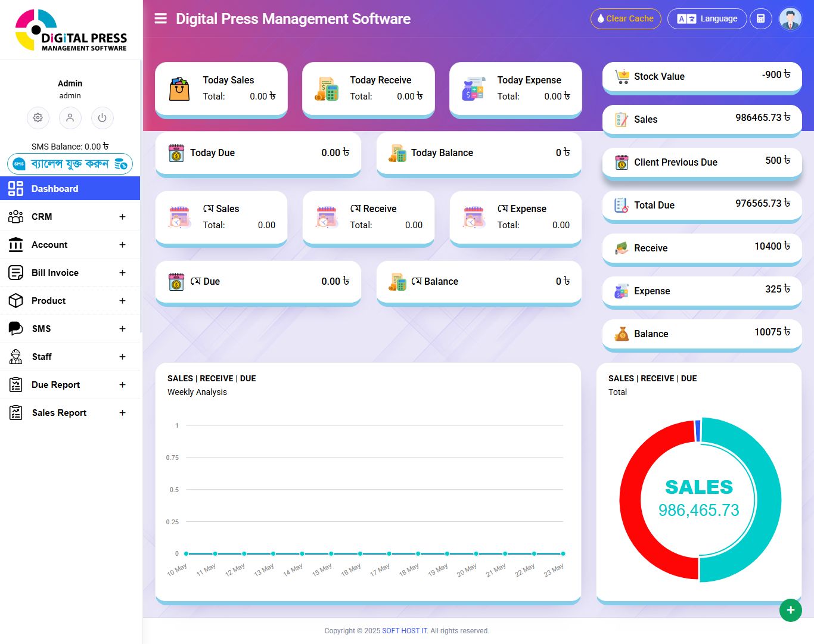The width and height of the screenshot is (814, 644).
Task: Click the profile avatar in the top-right corner
Action: coord(790,18)
